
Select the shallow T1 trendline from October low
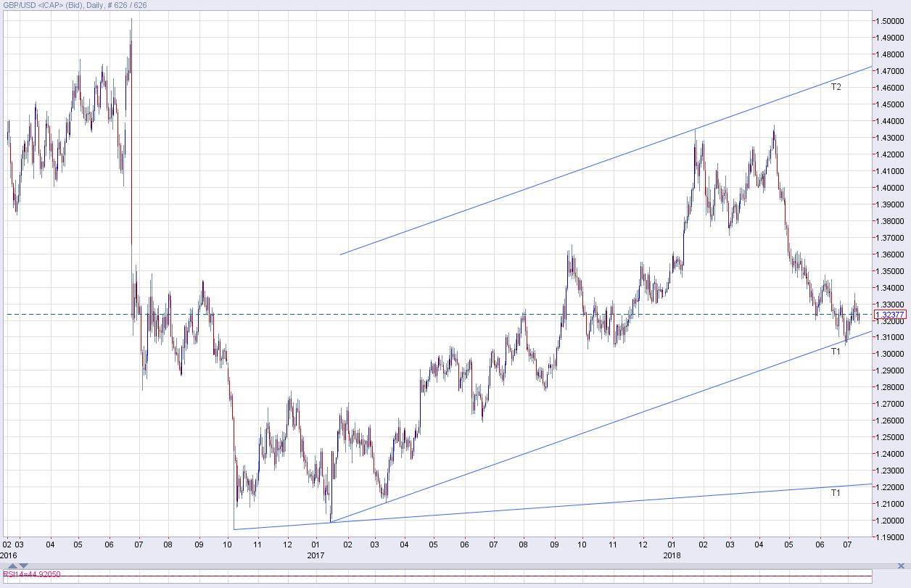(x=553, y=507)
